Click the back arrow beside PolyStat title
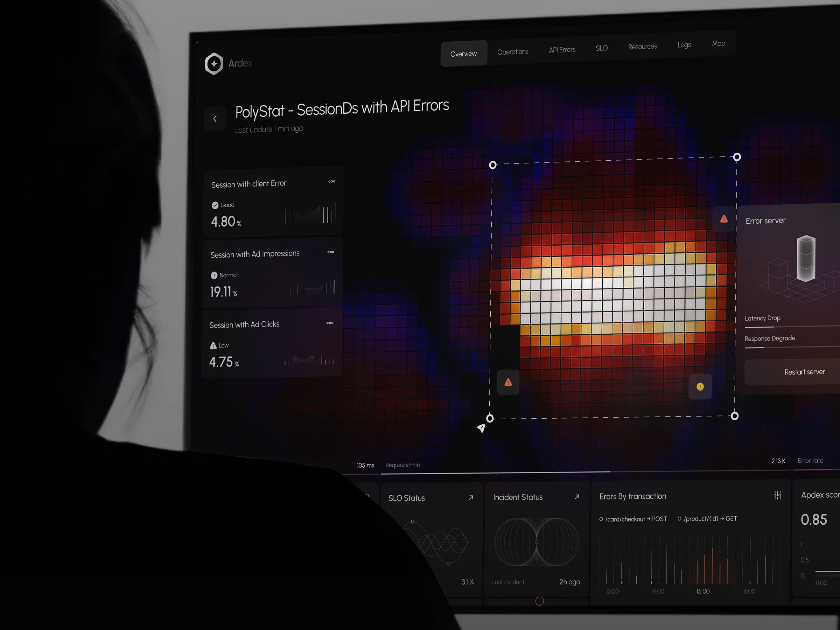The image size is (840, 630). click(x=215, y=119)
